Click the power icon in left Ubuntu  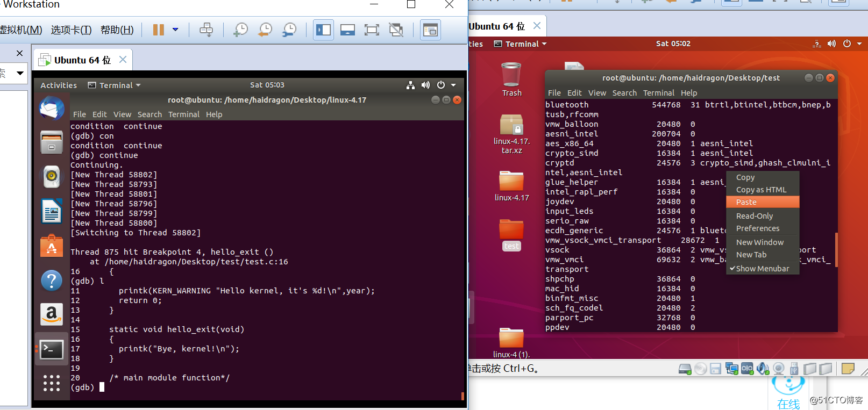(441, 85)
